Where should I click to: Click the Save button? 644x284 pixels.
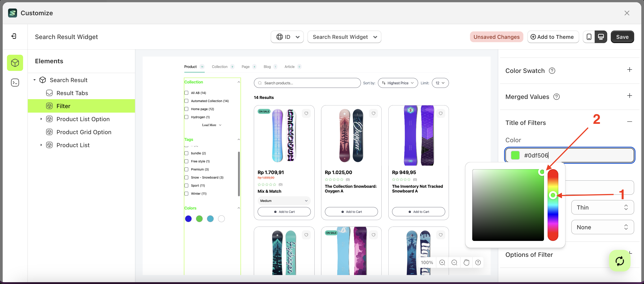point(622,37)
